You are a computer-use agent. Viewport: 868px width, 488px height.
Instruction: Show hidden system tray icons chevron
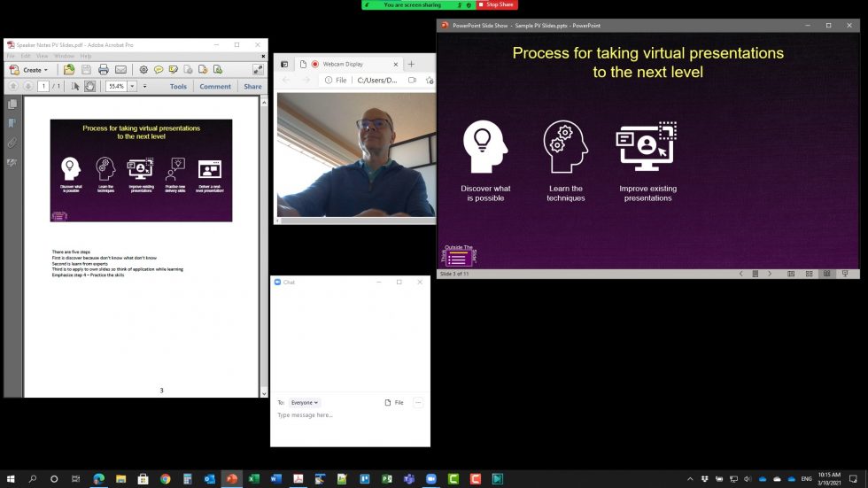tap(690, 479)
